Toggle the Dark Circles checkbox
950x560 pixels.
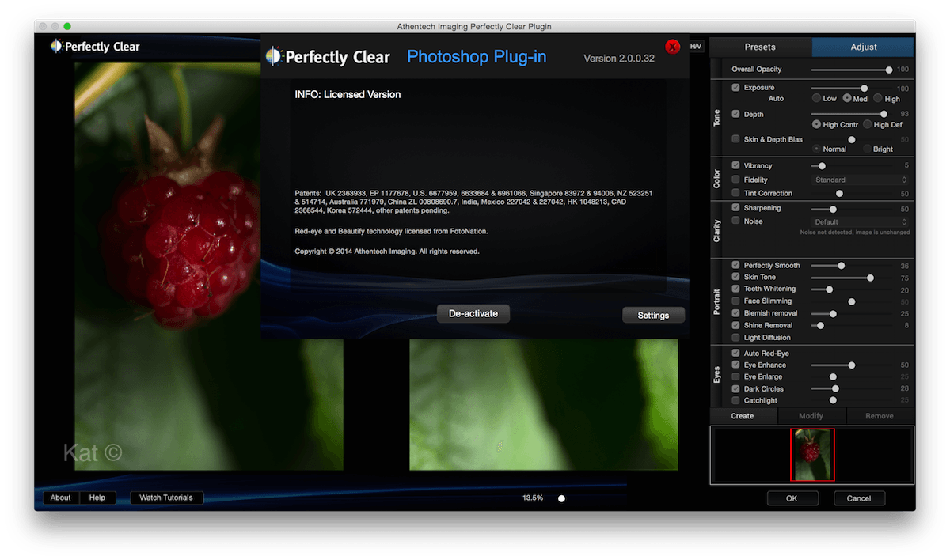(736, 389)
